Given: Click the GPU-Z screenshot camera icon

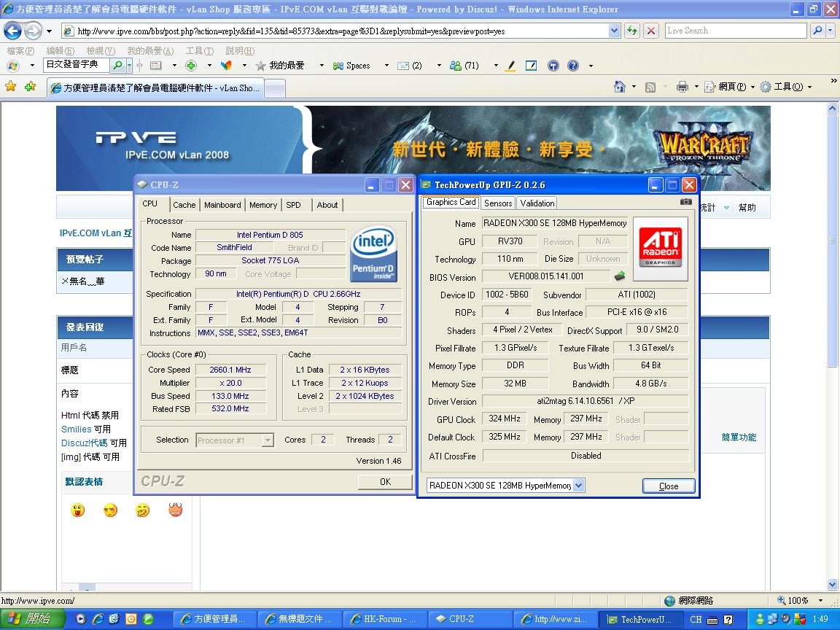Looking at the screenshot, I should point(685,202).
